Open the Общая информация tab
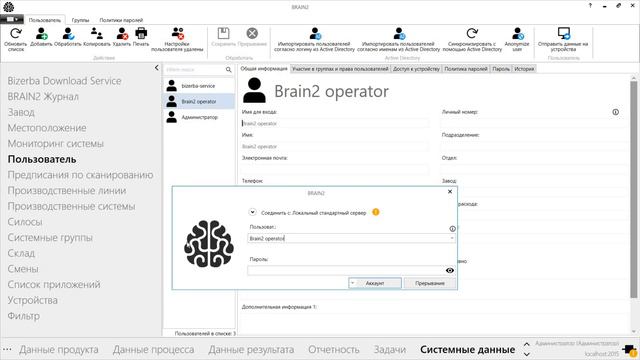 coord(264,69)
